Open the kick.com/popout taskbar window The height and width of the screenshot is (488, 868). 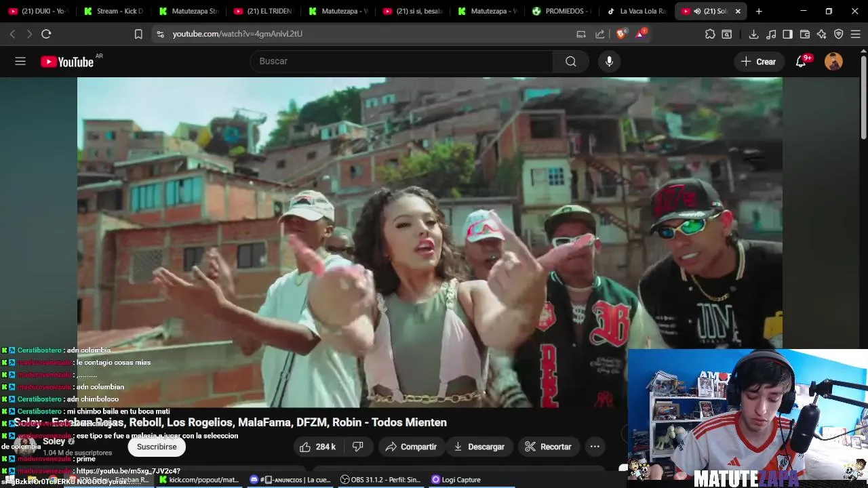pos(199,480)
